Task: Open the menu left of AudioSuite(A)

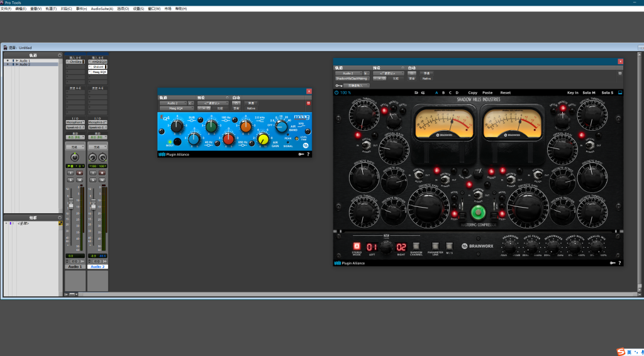Action: tap(81, 9)
